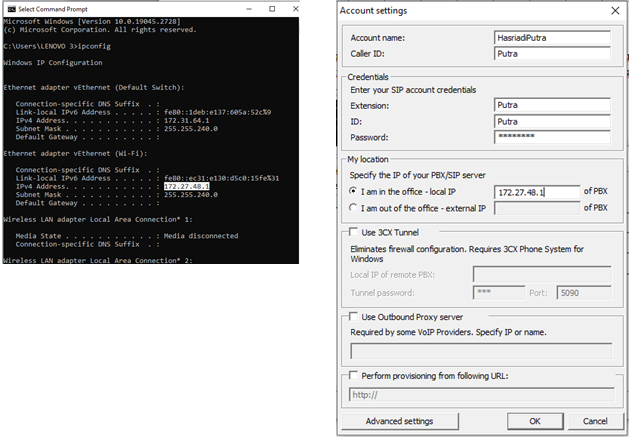Image resolution: width=632 pixels, height=441 pixels.
Task: Click the Cancel button
Action: [595, 421]
